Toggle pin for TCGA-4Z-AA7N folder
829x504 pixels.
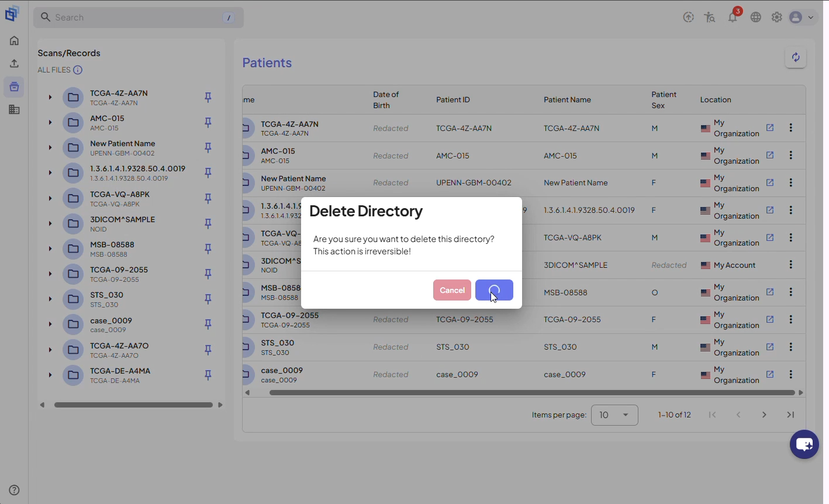(x=208, y=97)
